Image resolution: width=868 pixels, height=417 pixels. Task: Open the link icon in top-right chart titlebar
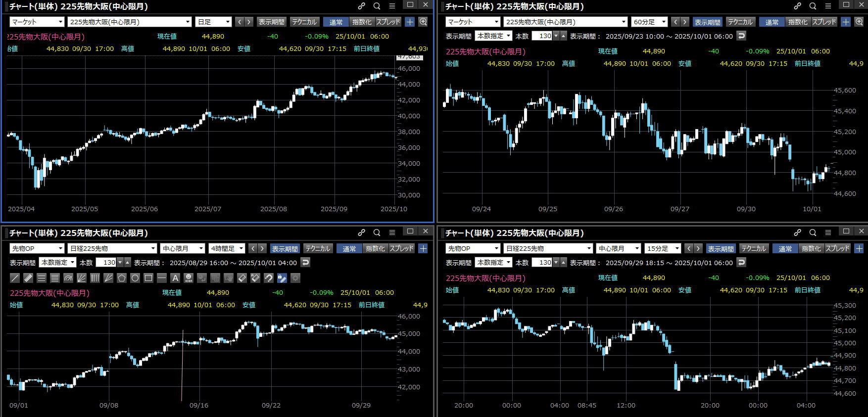[x=797, y=6]
